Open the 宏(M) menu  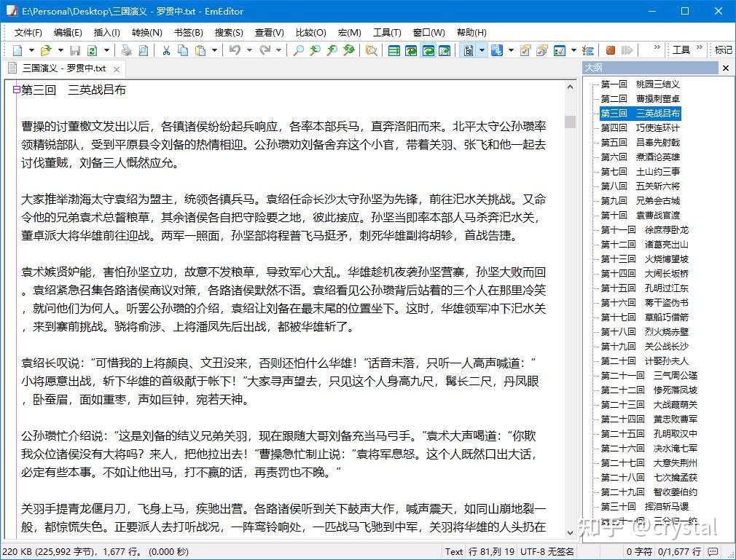[x=349, y=32]
